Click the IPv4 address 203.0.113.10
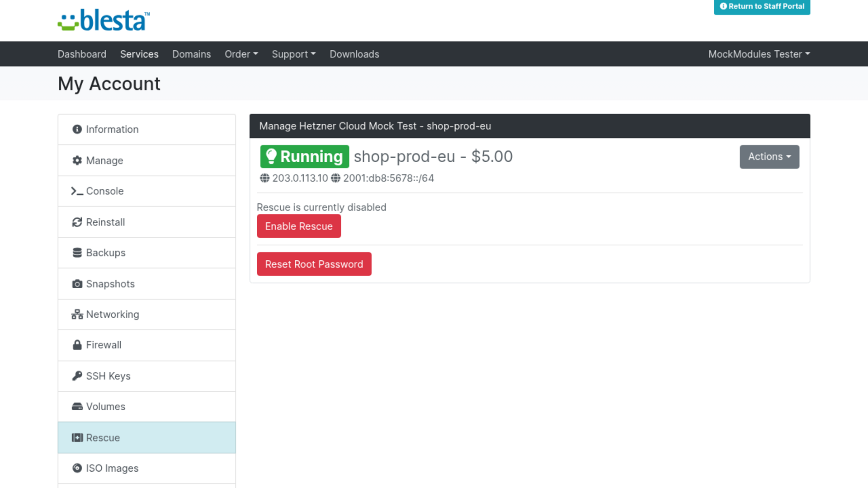The image size is (868, 488). click(x=300, y=178)
